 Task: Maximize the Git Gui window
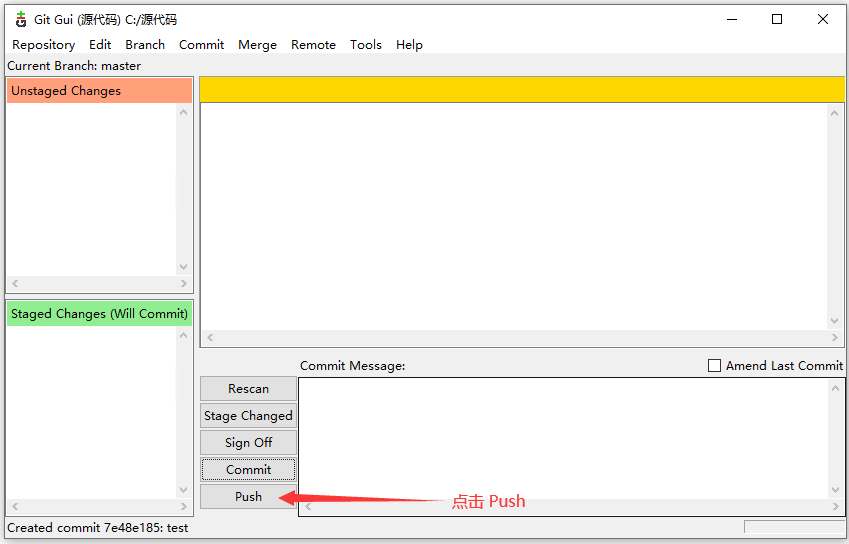pos(777,19)
